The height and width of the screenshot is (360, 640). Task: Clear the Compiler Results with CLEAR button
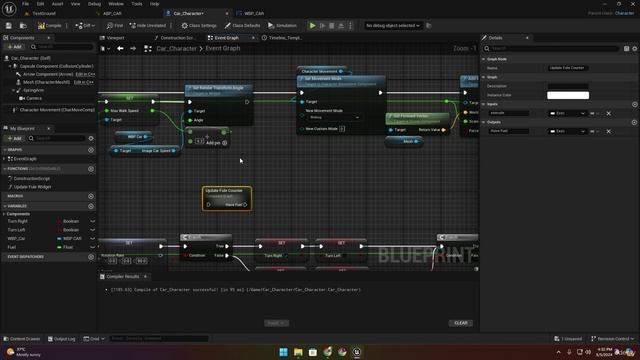click(461, 323)
